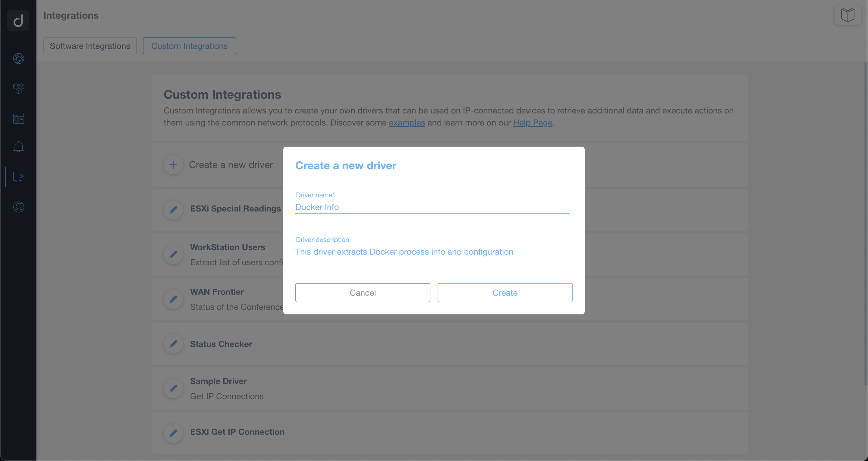Open the examples link
The image size is (868, 461).
[407, 122]
